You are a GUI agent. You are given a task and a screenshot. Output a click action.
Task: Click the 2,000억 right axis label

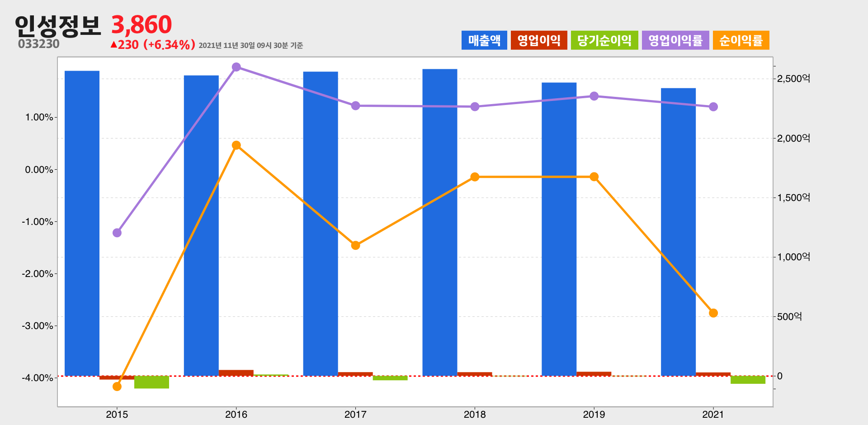pos(793,138)
